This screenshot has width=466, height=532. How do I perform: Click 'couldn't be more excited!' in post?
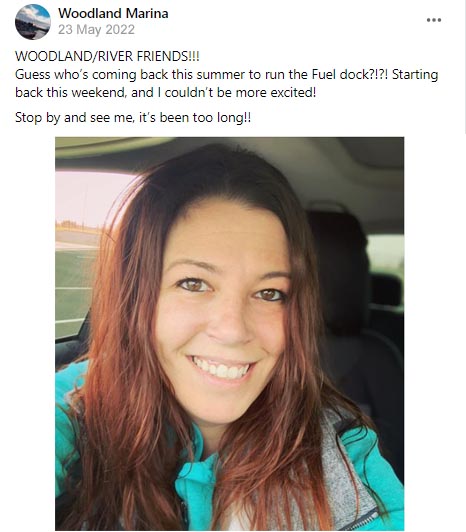(240, 92)
